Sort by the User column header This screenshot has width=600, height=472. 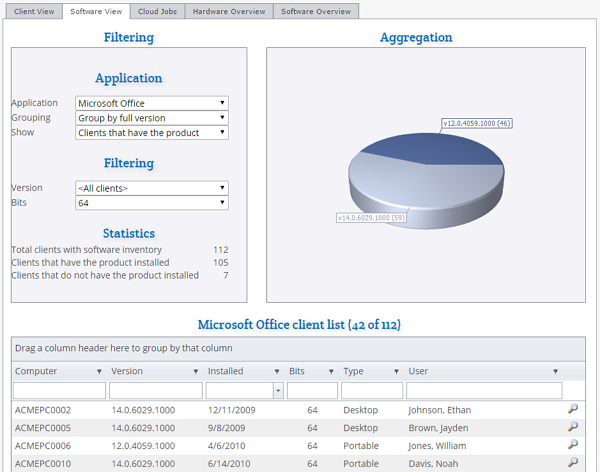tap(418, 371)
